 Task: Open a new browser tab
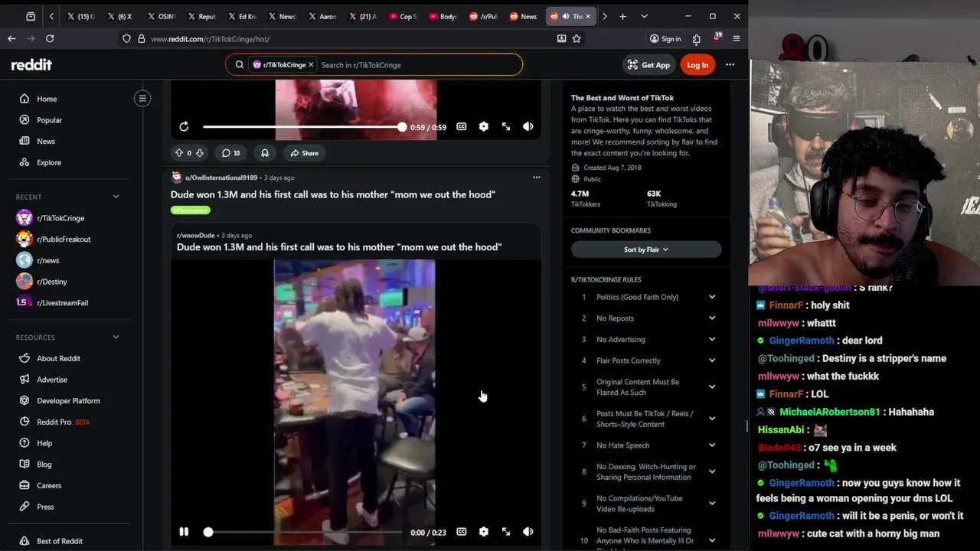point(622,16)
